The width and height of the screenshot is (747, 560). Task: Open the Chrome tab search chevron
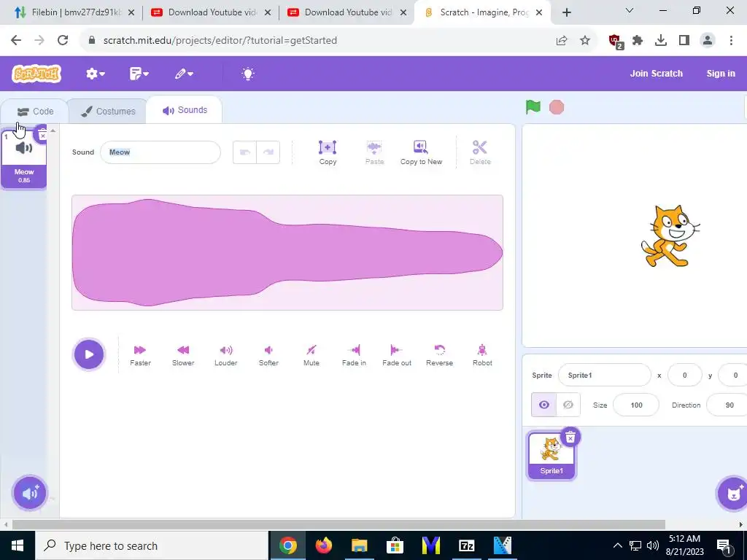[630, 10]
